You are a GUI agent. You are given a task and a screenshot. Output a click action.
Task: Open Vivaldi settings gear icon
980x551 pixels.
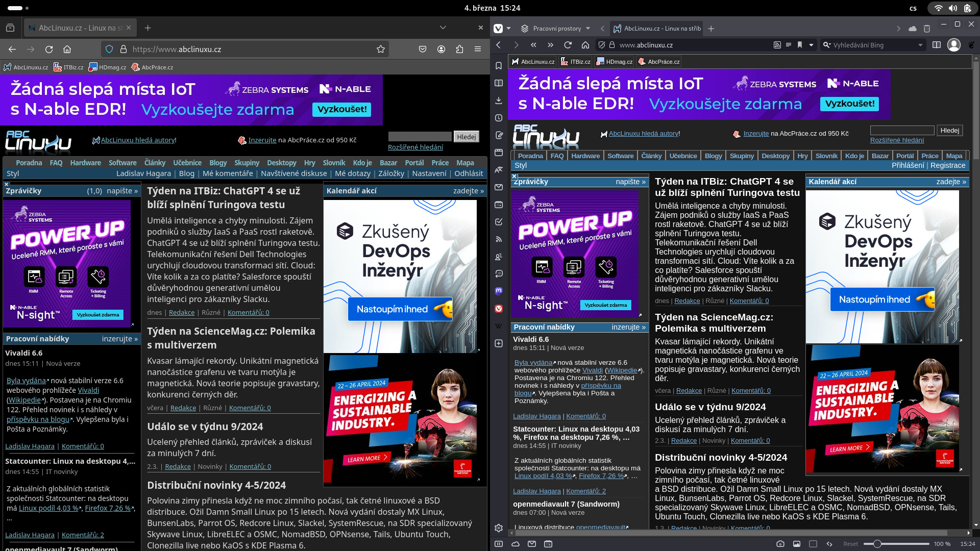click(499, 528)
